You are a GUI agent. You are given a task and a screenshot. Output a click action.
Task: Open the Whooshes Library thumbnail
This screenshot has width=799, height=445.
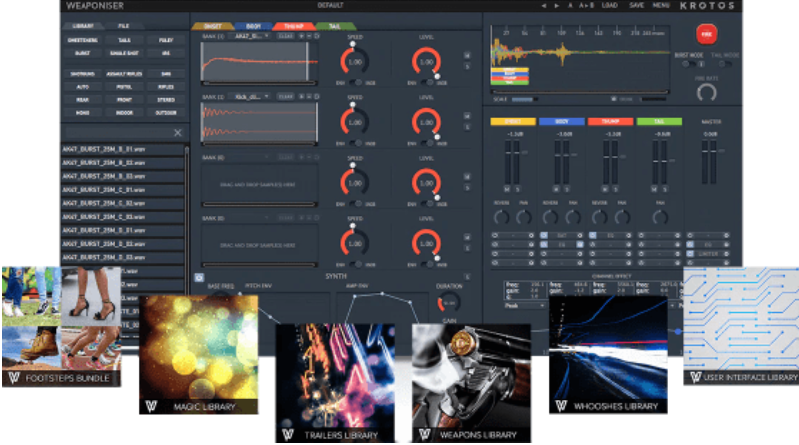(x=609, y=355)
